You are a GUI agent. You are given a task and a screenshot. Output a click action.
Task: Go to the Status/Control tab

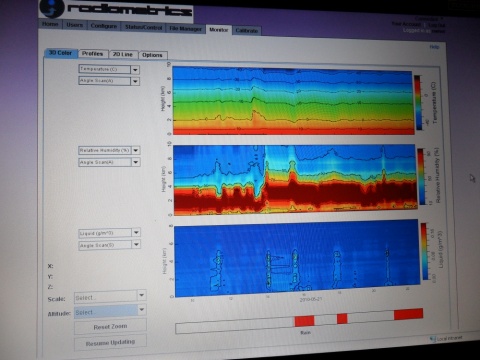tap(143, 27)
